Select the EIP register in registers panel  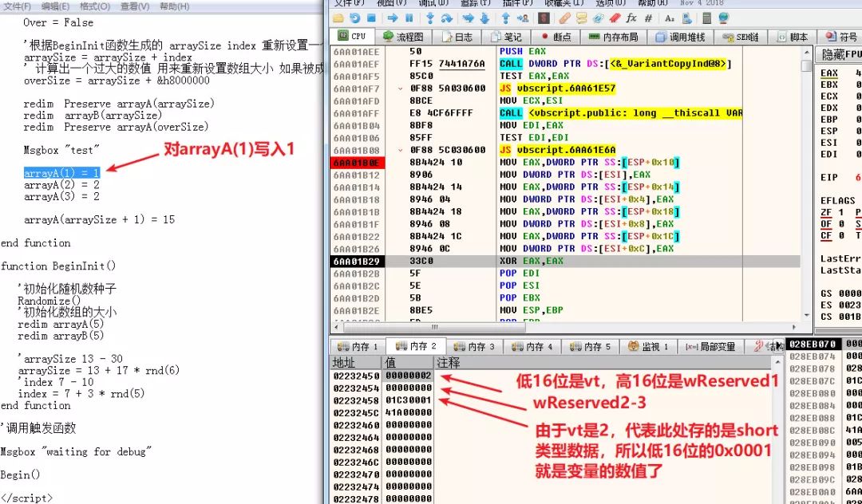pos(829,177)
